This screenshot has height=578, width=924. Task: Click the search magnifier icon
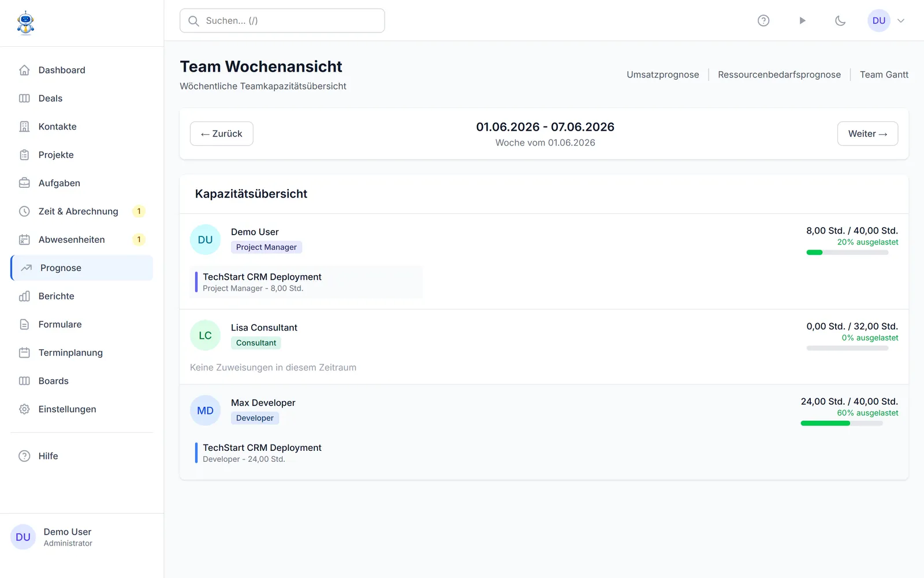pos(194,21)
